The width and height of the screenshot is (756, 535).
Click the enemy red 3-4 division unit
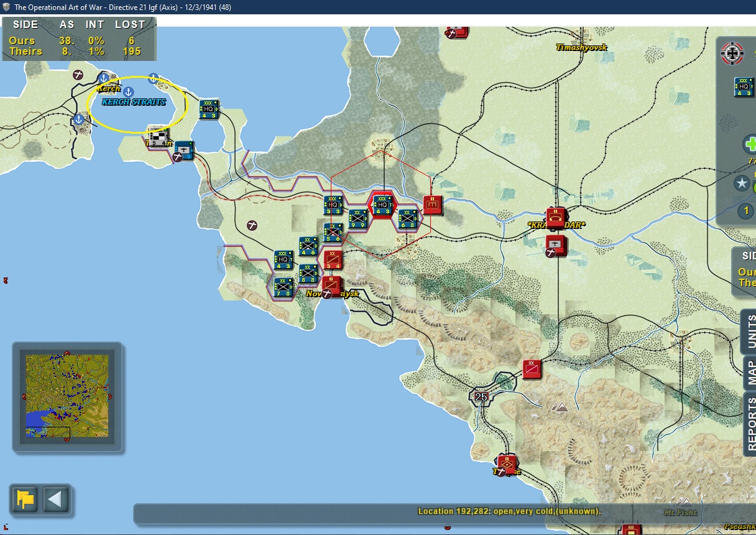coord(333,259)
